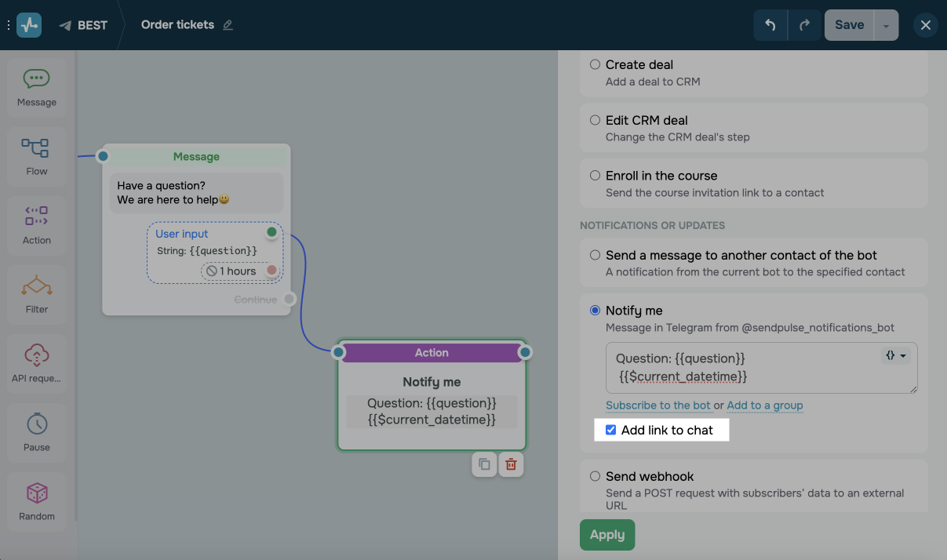This screenshot has width=947, height=560.
Task: Open the variables dropdown in message field
Action: click(896, 355)
